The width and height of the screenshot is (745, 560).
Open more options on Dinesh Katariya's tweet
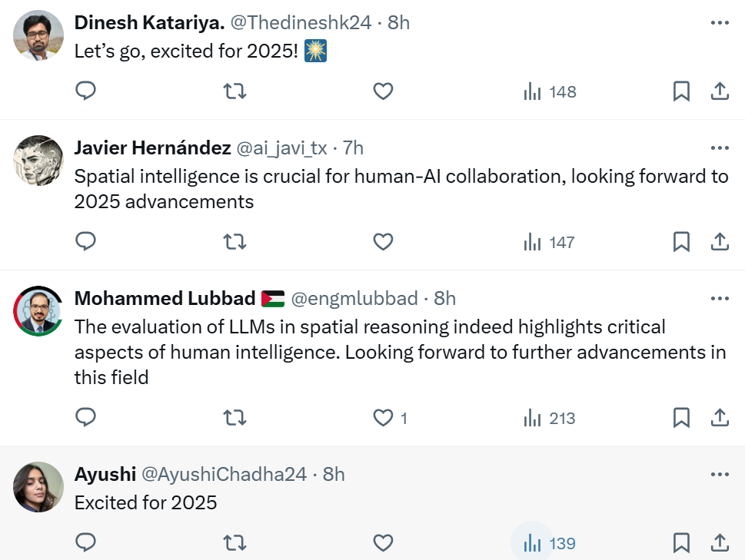coord(720,23)
